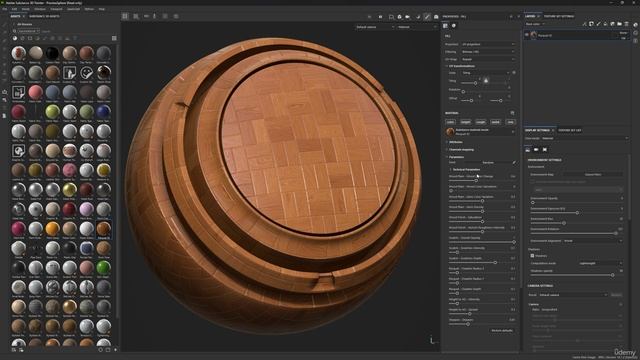Open the Environment alignment dropdown

[x=592, y=241]
